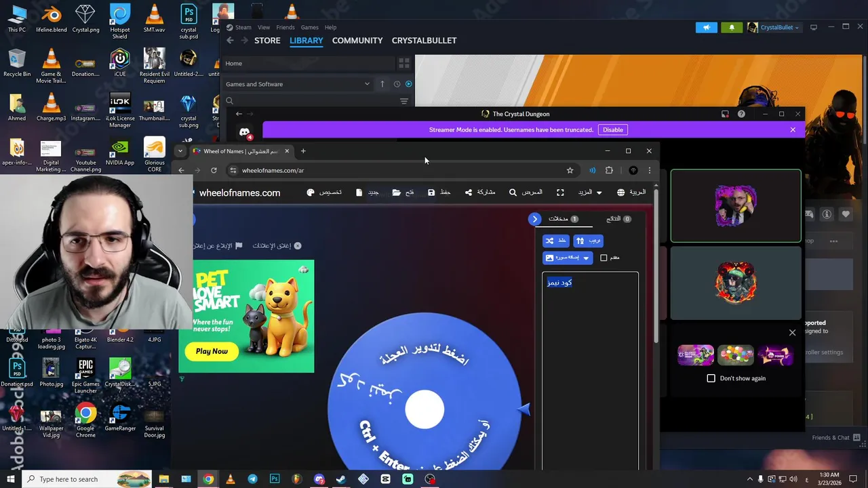Viewport: 868px width, 488px height.
Task: Open the Chrome profile avatar icon
Action: [633, 170]
